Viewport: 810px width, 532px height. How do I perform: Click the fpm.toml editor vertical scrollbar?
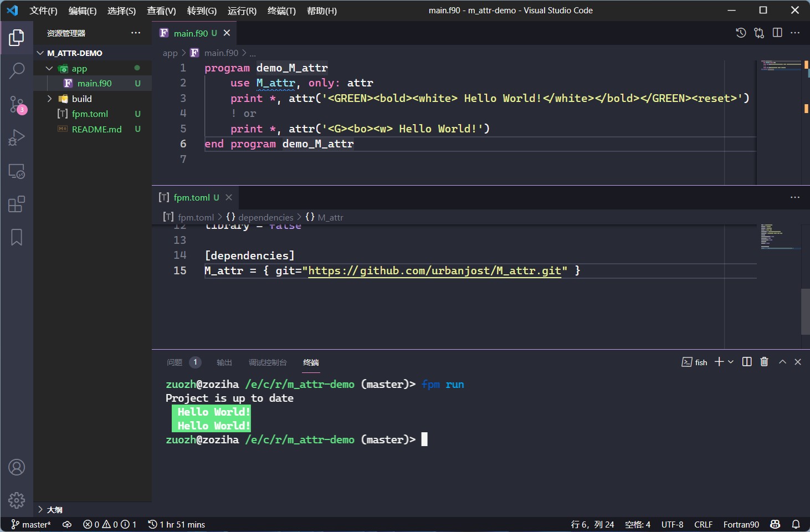(805, 310)
